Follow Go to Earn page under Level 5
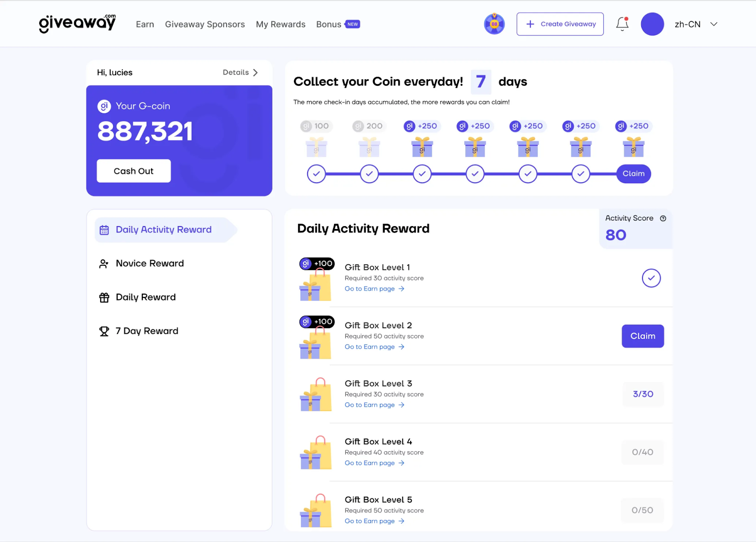756x542 pixels. 375,521
